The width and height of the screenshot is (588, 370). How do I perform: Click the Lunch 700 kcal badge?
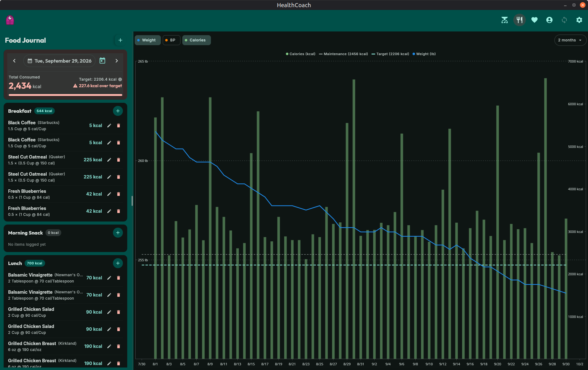point(35,263)
